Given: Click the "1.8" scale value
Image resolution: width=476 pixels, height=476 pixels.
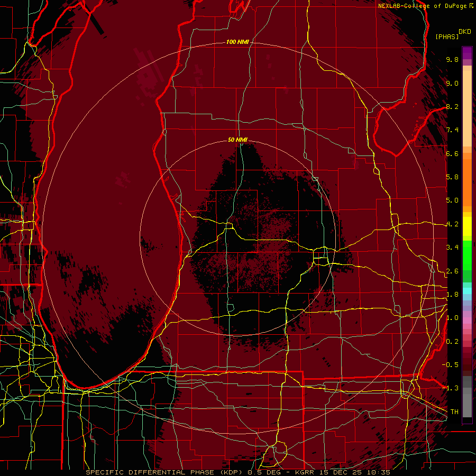Looking at the screenshot, I should click(452, 295).
